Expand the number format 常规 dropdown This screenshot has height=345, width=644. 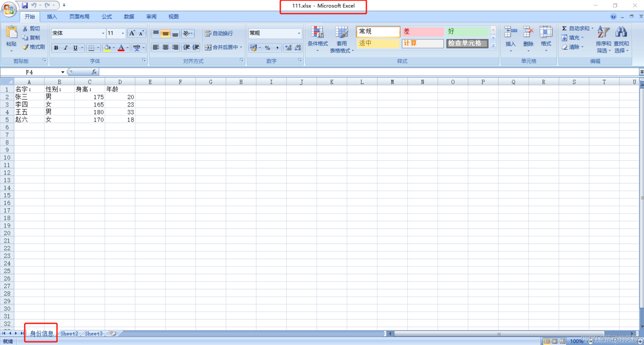[299, 33]
